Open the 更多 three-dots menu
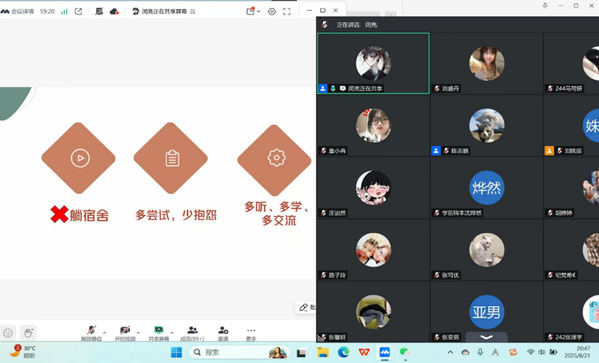This screenshot has width=599, height=363. 251,333
